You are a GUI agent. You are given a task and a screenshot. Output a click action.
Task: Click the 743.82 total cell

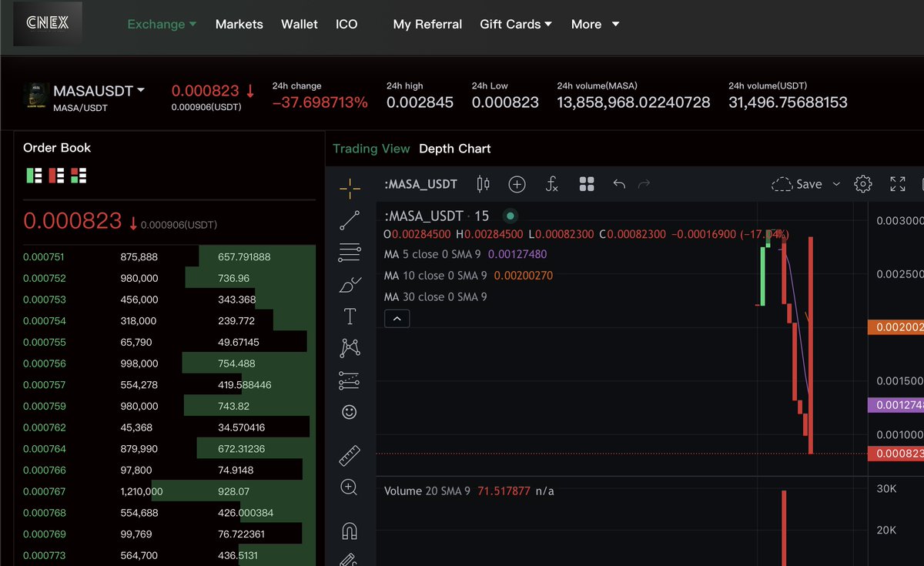234,406
